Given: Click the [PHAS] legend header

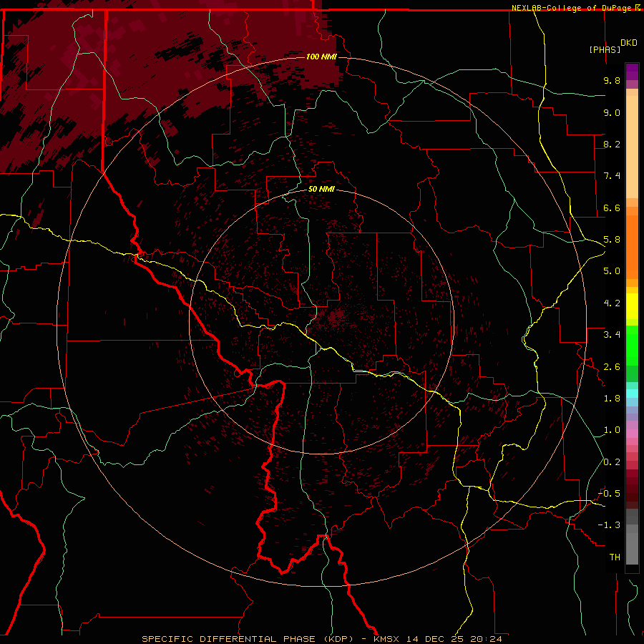Looking at the screenshot, I should [x=605, y=49].
